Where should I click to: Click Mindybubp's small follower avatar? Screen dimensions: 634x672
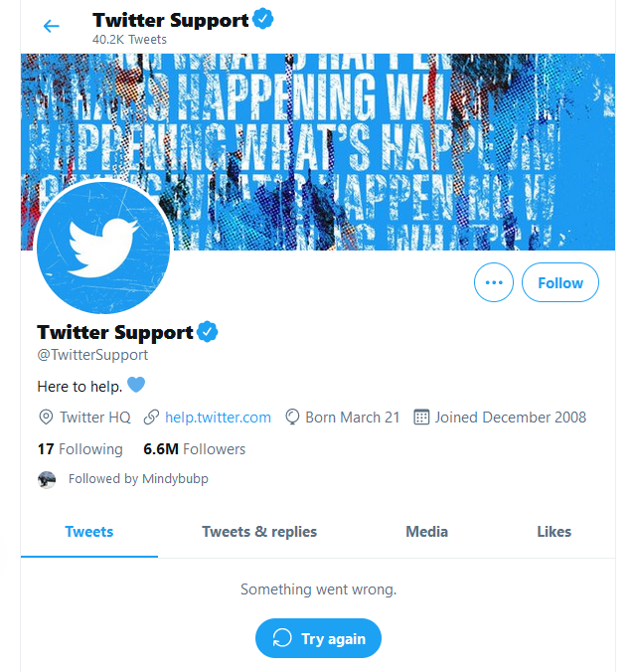pyautogui.click(x=47, y=479)
